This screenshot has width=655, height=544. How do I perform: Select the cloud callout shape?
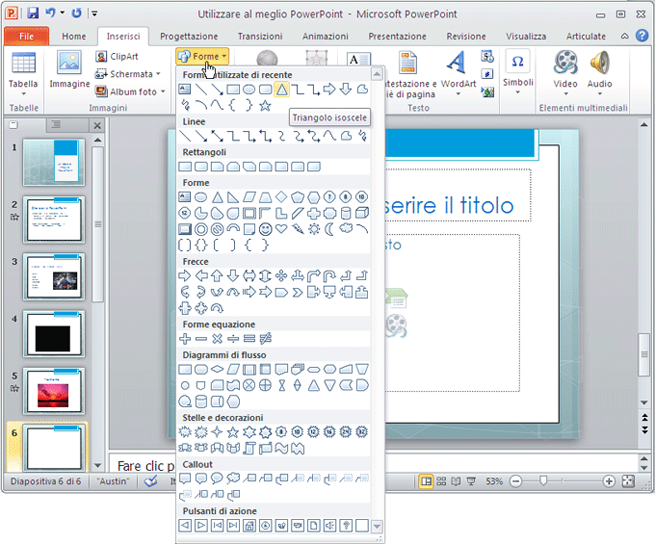tap(233, 478)
